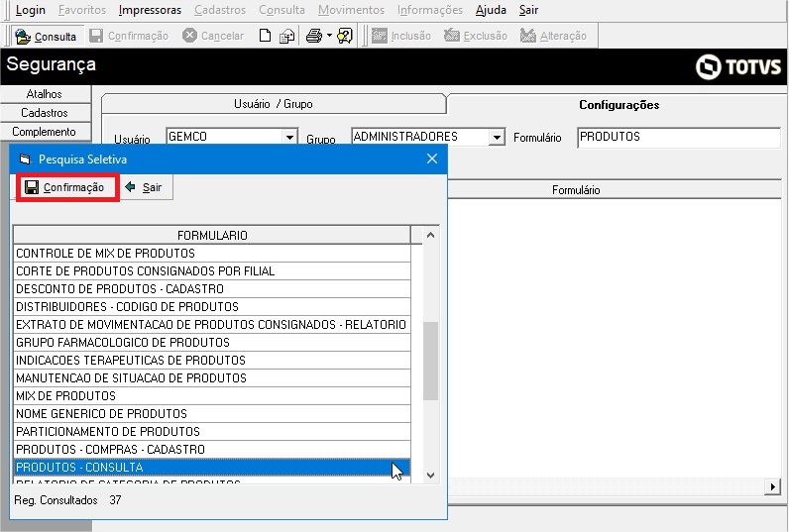Close the Pesquisa Seletiva dialog
789x532 pixels.
tap(432, 159)
